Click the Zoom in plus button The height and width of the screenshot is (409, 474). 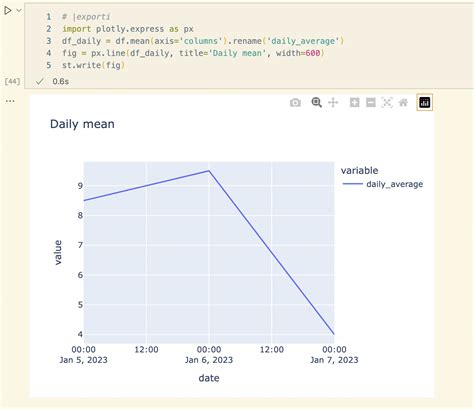(354, 102)
